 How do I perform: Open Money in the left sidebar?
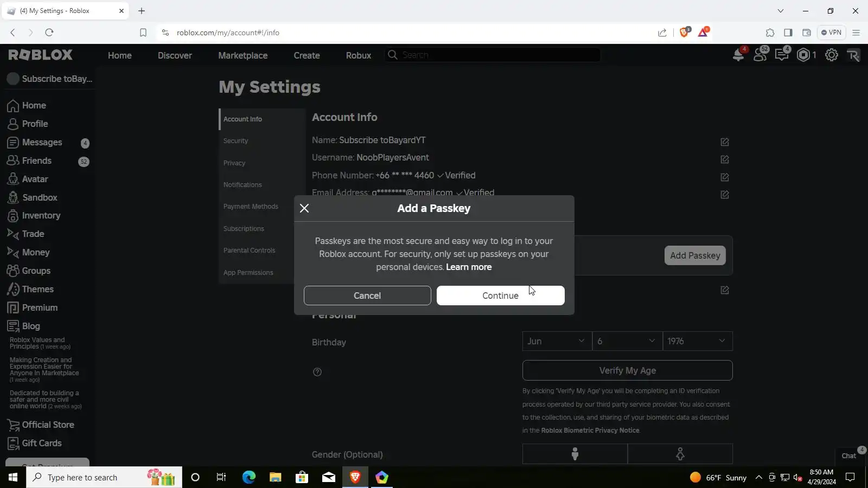pyautogui.click(x=35, y=252)
